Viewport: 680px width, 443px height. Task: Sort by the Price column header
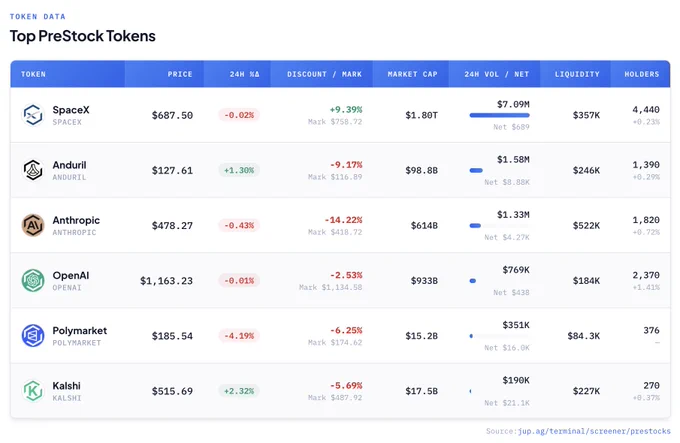(x=180, y=74)
